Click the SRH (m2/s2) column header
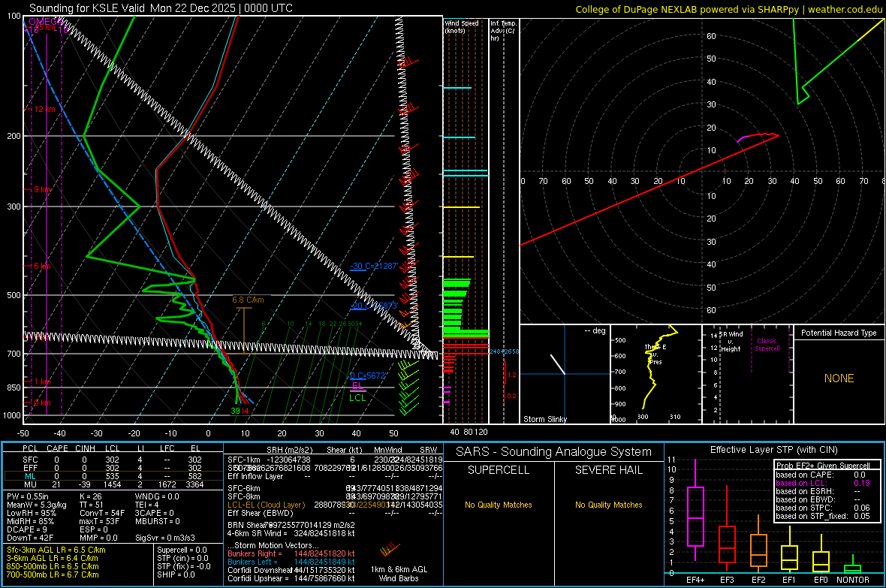The image size is (886, 588). tap(289, 450)
